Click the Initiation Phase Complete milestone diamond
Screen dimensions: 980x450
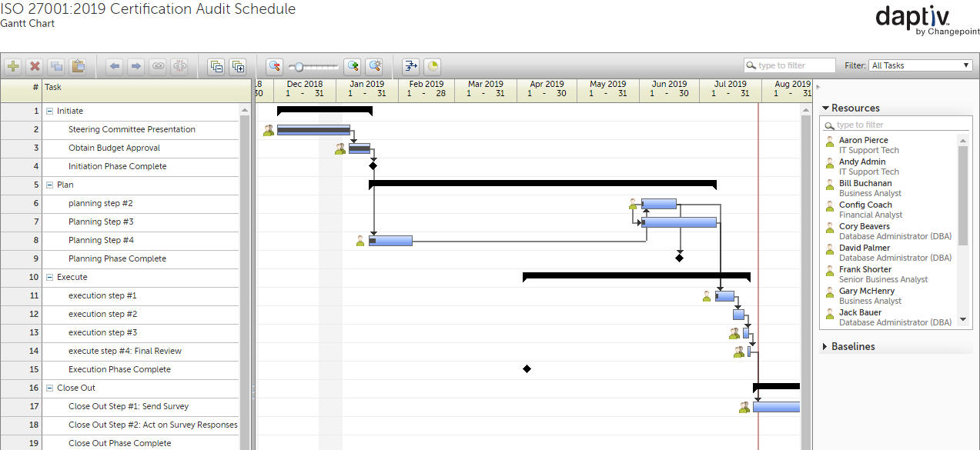point(373,165)
